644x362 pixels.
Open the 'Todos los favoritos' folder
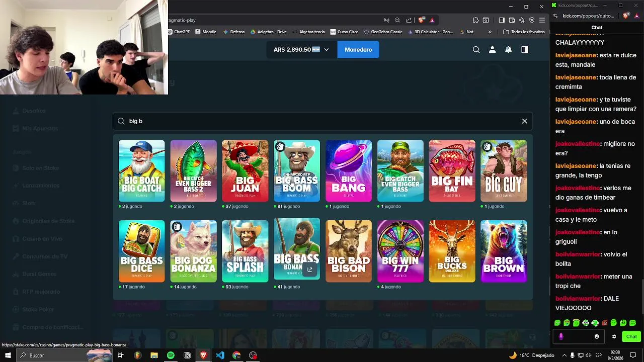[524, 32]
